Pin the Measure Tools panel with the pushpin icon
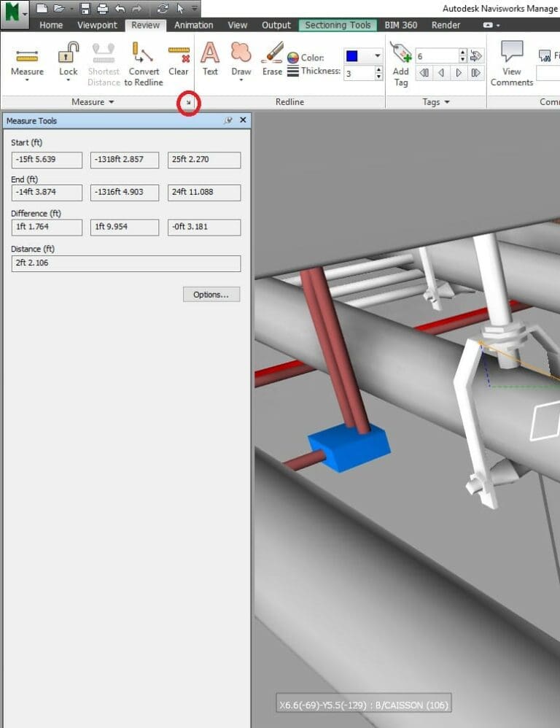Image resolution: width=560 pixels, height=728 pixels. tap(227, 120)
